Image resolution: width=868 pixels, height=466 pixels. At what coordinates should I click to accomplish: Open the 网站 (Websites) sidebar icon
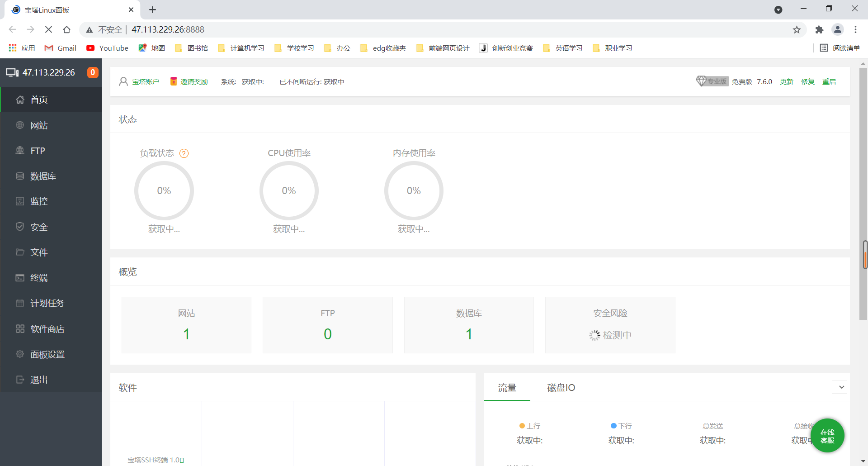click(38, 125)
